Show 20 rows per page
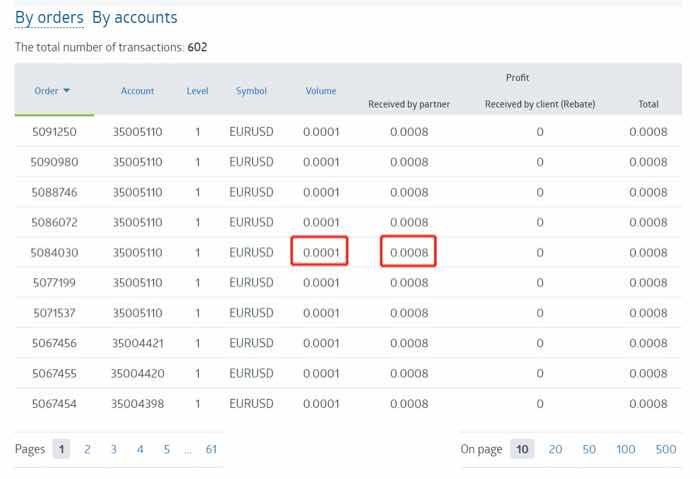700x479 pixels. (555, 449)
